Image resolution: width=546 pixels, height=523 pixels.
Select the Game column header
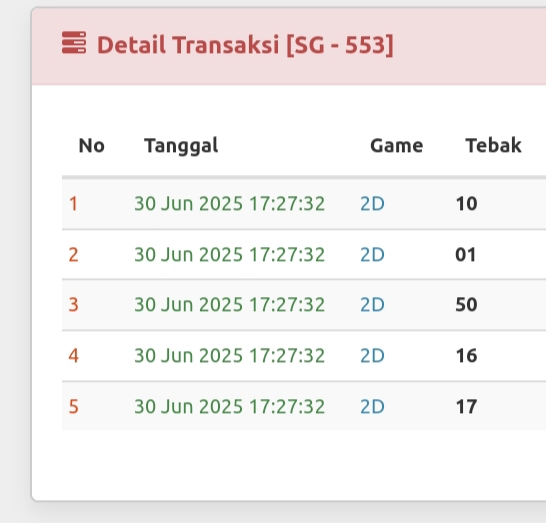tap(397, 145)
